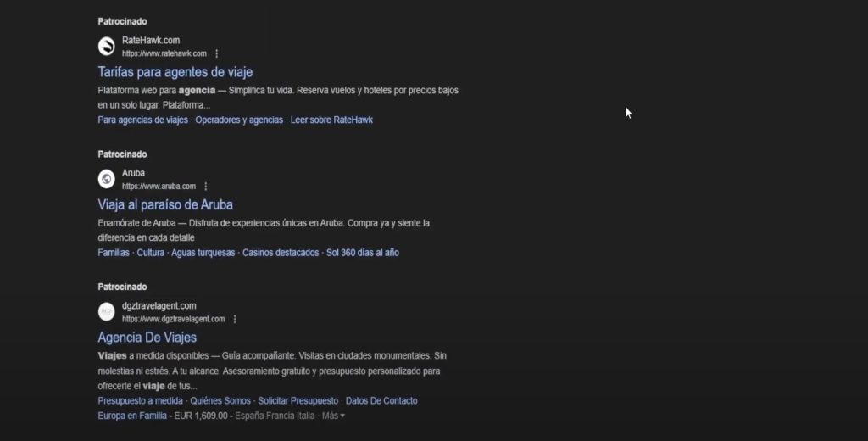Click 'Patrocinado' label above dgztravelagent ad
Viewport: 868px width, 441px height.
point(122,287)
